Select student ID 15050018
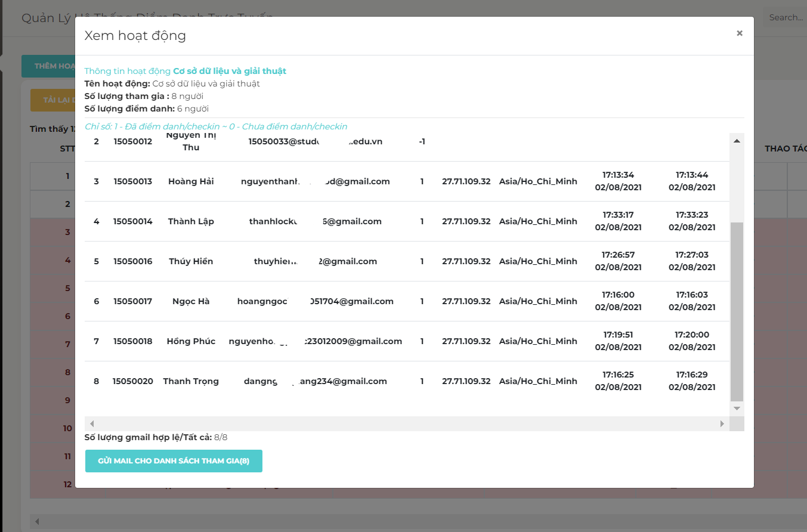 click(x=133, y=341)
